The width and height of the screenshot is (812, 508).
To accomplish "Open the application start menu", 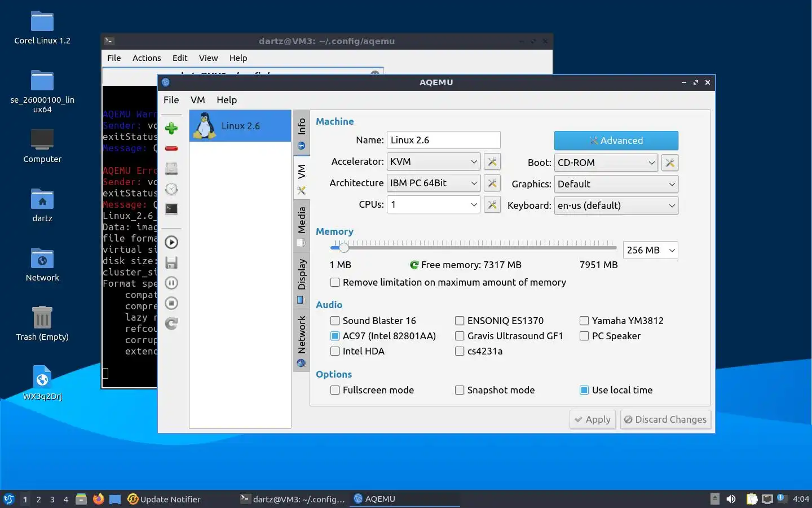I will pos(9,499).
